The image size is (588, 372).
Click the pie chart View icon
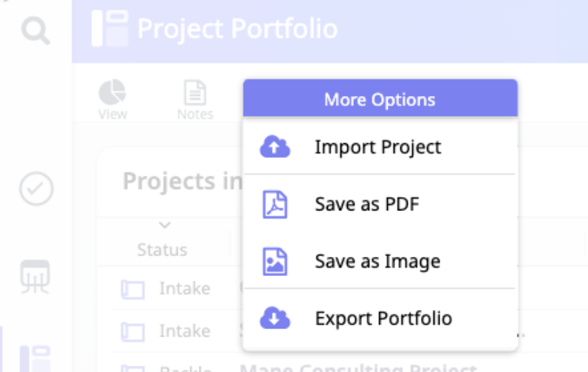click(x=112, y=94)
